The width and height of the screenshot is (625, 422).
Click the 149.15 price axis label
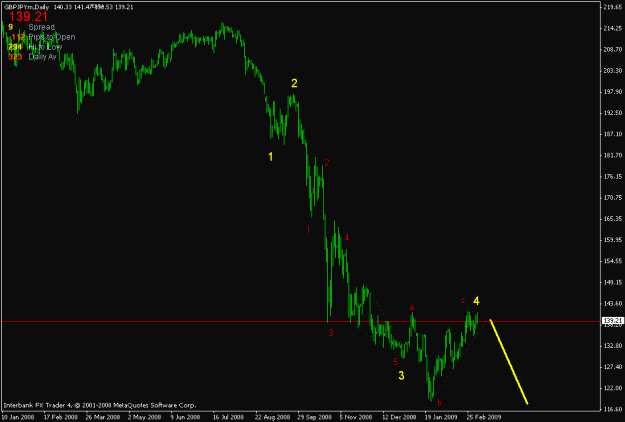613,282
